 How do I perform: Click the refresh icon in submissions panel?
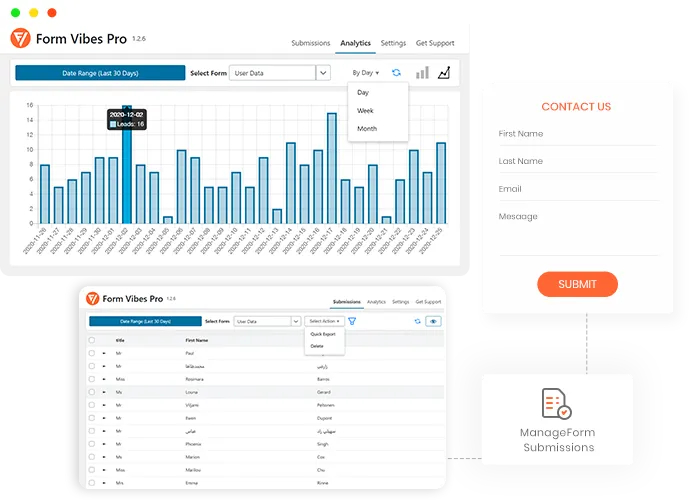coord(417,321)
